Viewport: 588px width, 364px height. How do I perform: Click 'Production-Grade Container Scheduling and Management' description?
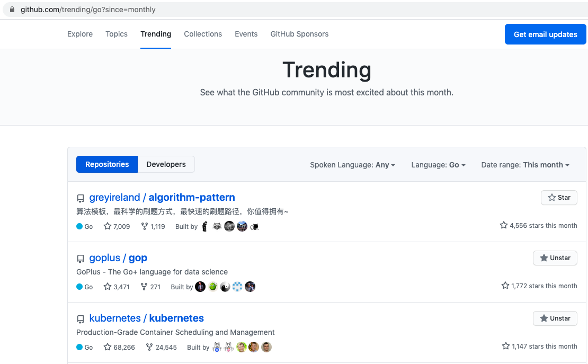pyautogui.click(x=175, y=332)
